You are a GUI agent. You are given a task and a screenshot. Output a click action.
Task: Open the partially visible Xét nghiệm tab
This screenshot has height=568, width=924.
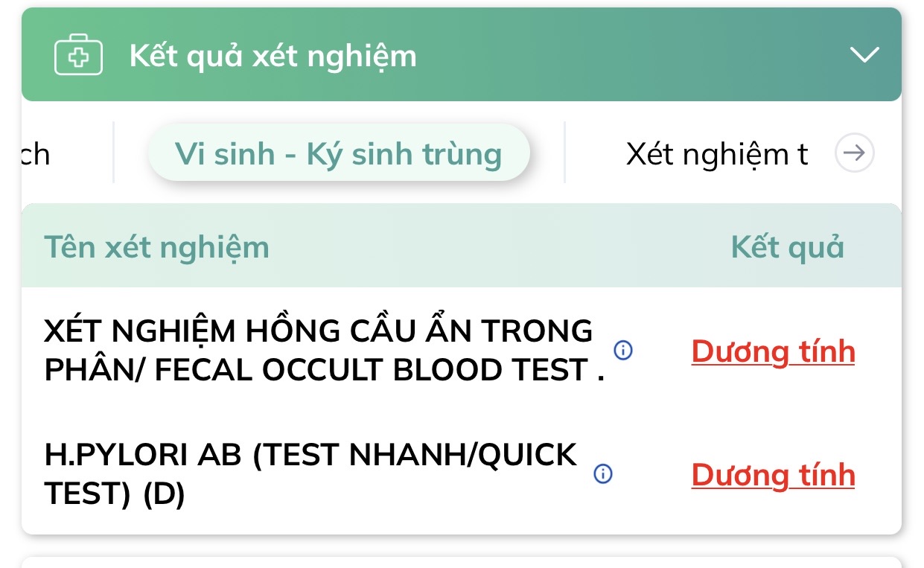tap(716, 154)
